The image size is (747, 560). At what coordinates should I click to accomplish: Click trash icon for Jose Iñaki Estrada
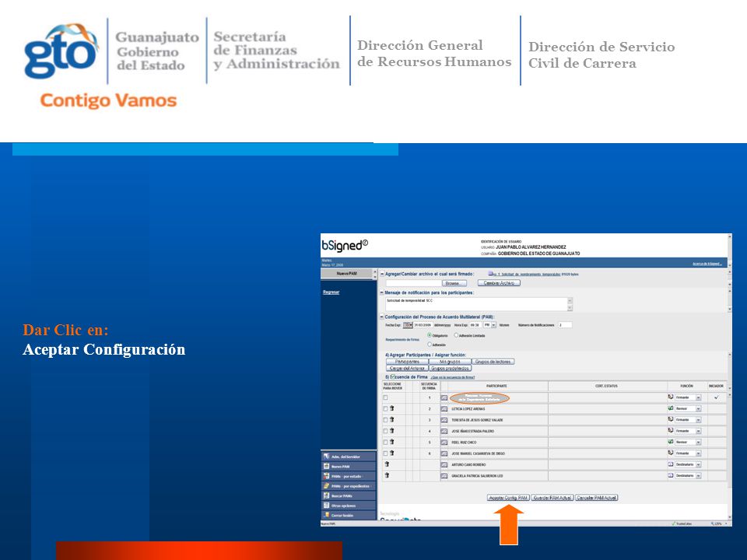[x=392, y=430]
